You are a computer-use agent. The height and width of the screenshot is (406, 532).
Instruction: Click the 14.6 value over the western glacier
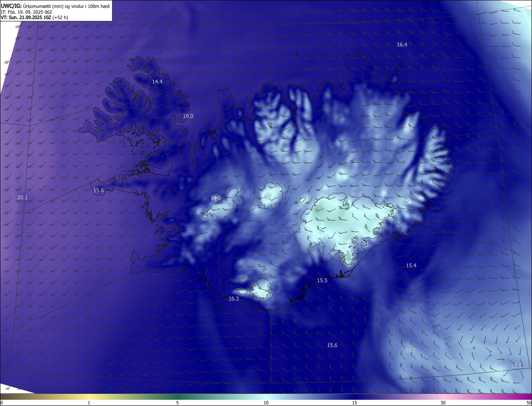coord(216,198)
